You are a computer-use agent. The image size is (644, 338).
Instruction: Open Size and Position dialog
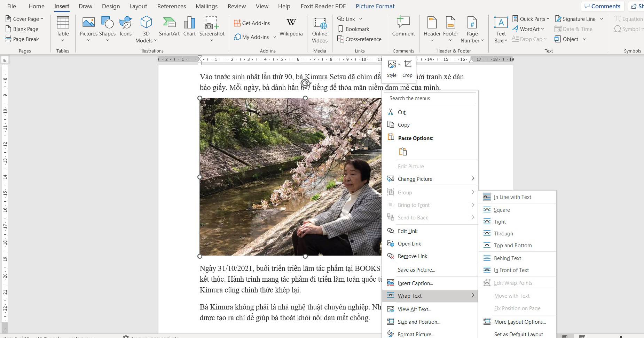click(x=430, y=322)
